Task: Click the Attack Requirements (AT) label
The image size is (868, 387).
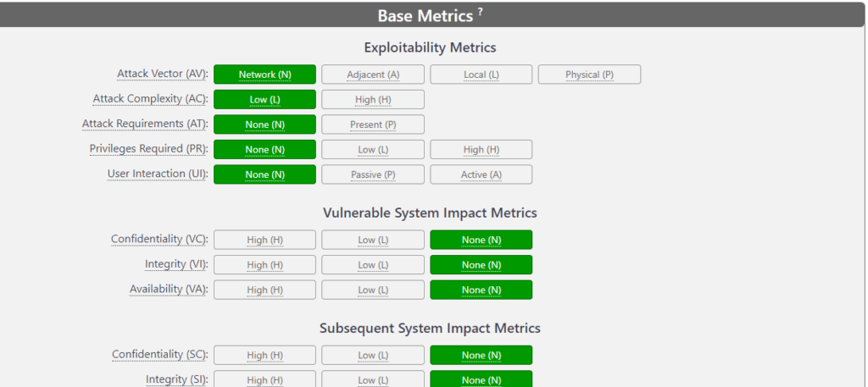Action: pyautogui.click(x=145, y=124)
